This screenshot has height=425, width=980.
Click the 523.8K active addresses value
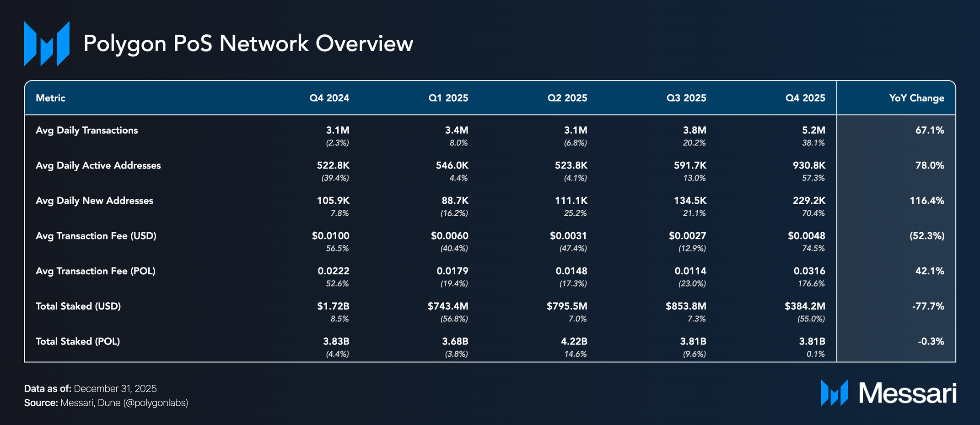pos(571,166)
